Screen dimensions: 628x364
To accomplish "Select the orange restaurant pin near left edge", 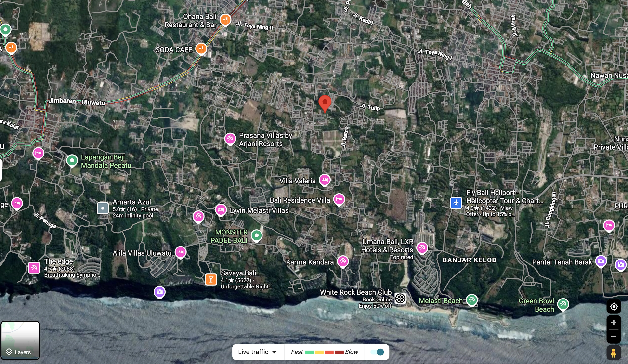I will point(11,48).
